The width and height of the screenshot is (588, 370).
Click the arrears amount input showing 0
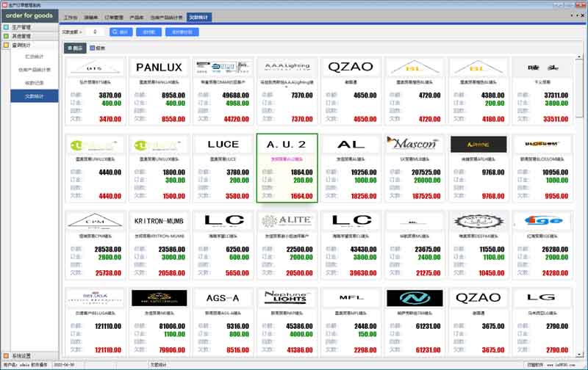95,32
